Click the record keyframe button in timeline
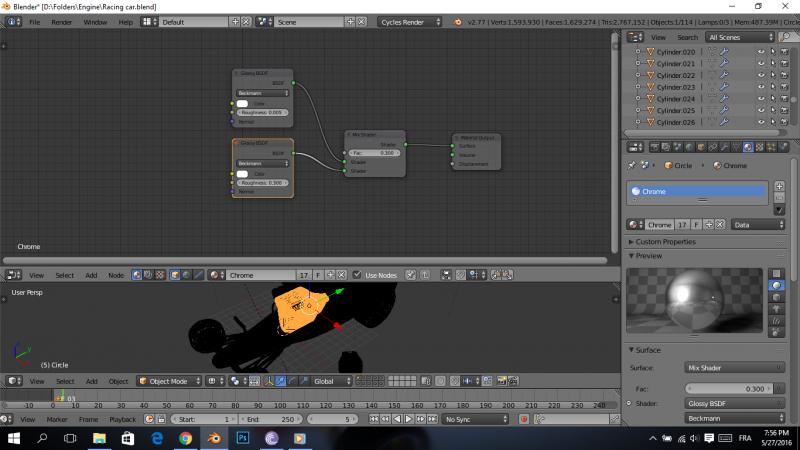This screenshot has width=800, height=450. point(523,419)
